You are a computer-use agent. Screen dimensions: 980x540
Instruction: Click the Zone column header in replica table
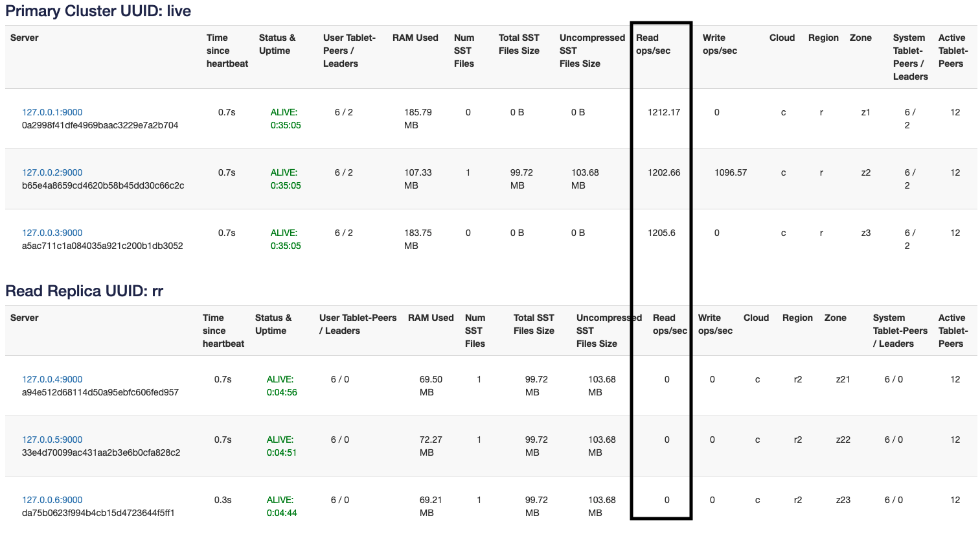click(x=835, y=318)
